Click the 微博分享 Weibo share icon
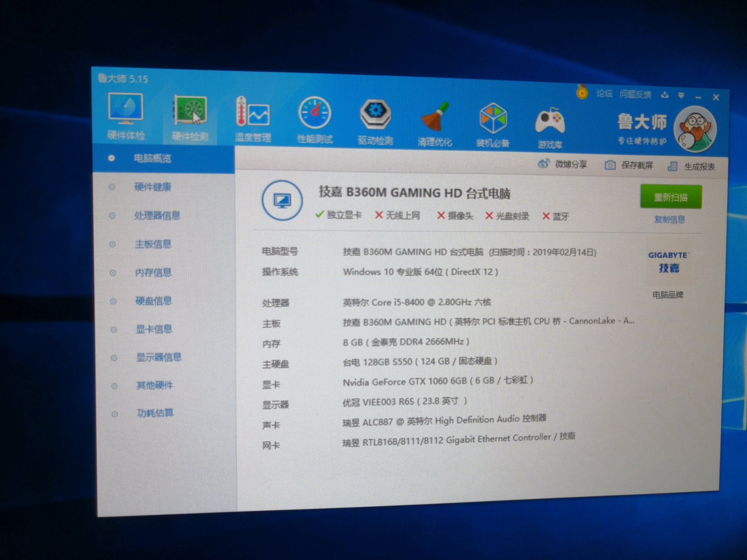Image resolution: width=747 pixels, height=560 pixels. [x=543, y=164]
